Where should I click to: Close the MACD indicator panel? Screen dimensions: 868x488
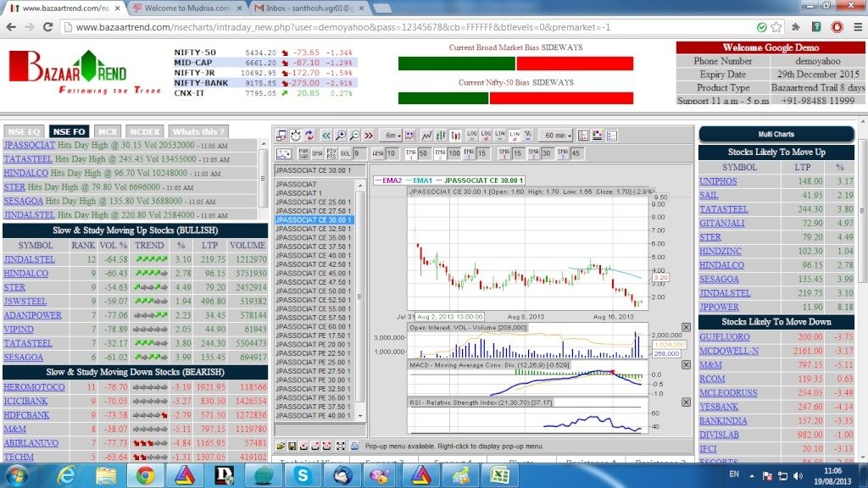(686, 365)
